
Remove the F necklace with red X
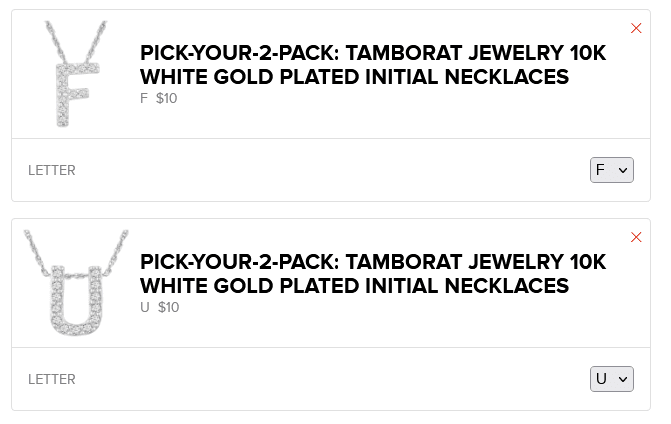click(636, 28)
